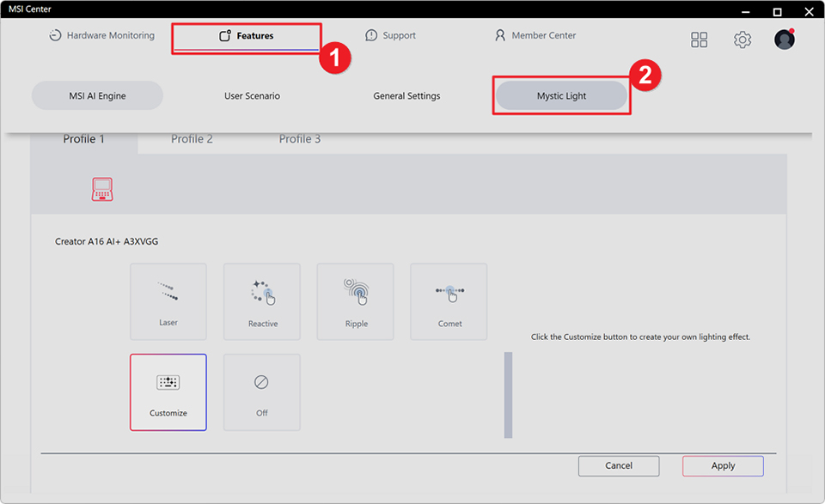
Task: Select MSI AI Engine feature
Action: (x=97, y=96)
